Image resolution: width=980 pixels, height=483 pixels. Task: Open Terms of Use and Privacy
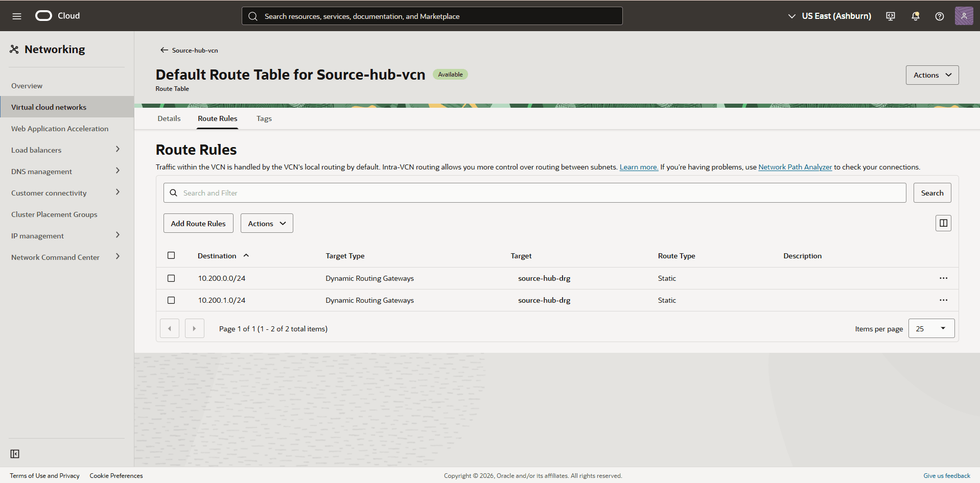pos(44,475)
